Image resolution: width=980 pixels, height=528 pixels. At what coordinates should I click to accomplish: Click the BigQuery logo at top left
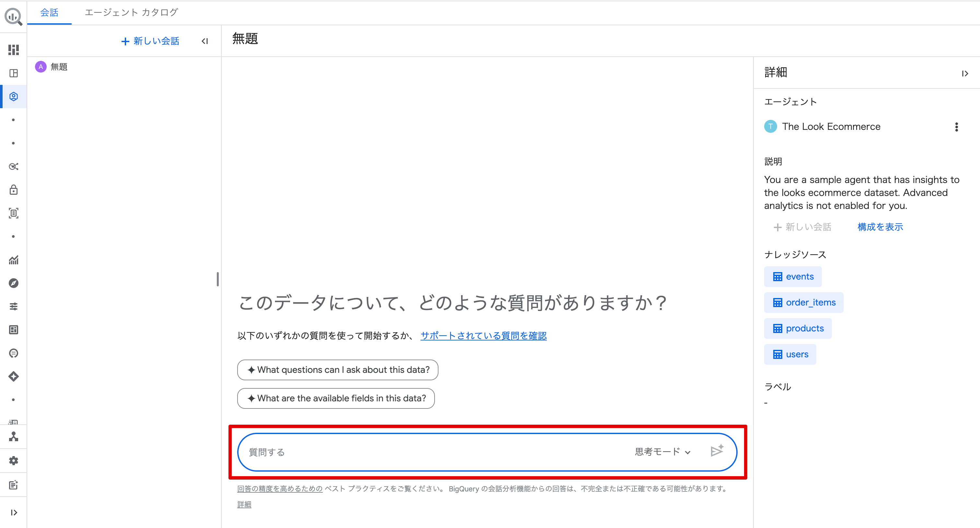click(13, 17)
